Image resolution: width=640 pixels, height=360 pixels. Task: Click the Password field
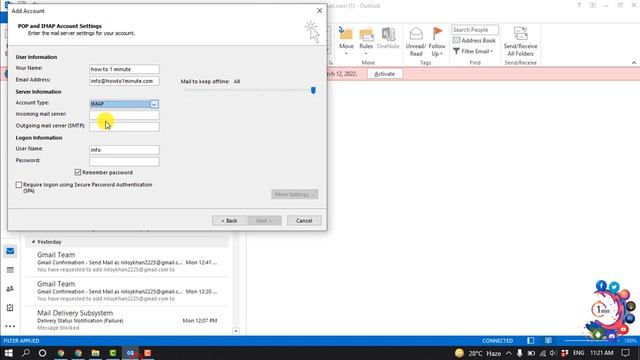coord(124,161)
